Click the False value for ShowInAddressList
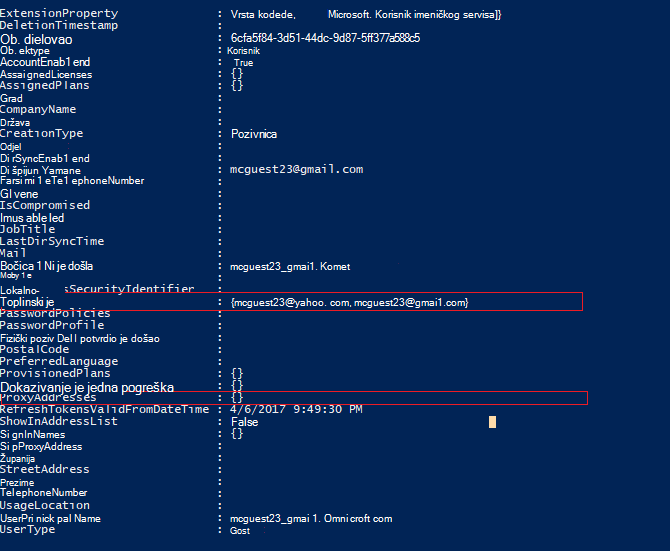670x551 pixels. coord(244,422)
